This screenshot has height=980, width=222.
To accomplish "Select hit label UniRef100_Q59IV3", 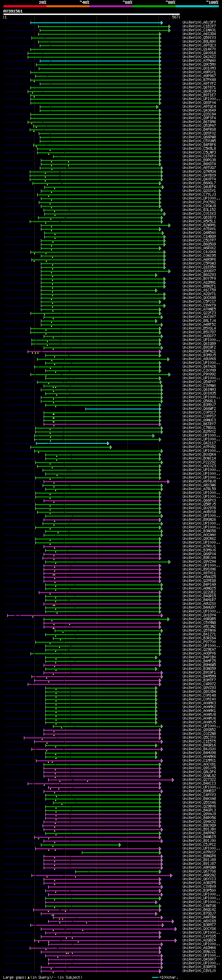I will click(199, 38).
